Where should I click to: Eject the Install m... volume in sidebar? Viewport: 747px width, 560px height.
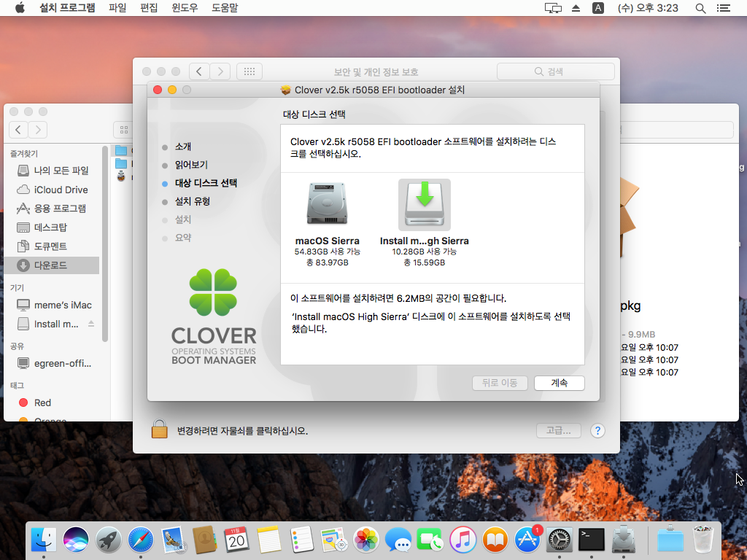pyautogui.click(x=91, y=324)
